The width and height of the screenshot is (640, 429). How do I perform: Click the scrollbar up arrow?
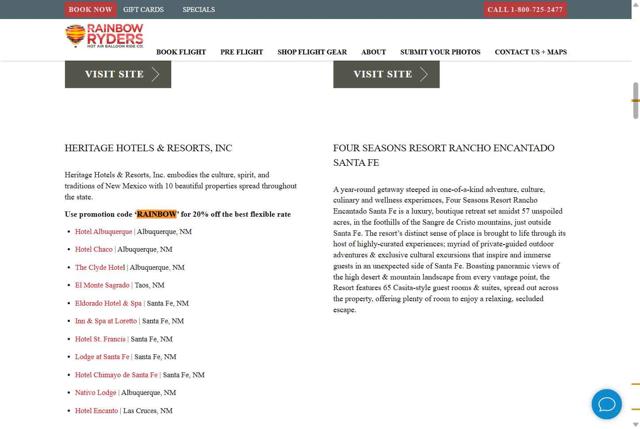(636, 4)
